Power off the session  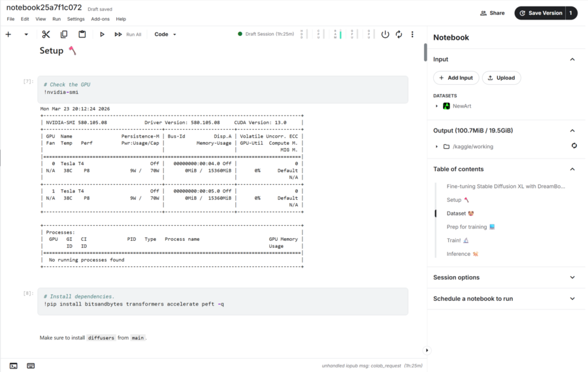[x=385, y=35]
